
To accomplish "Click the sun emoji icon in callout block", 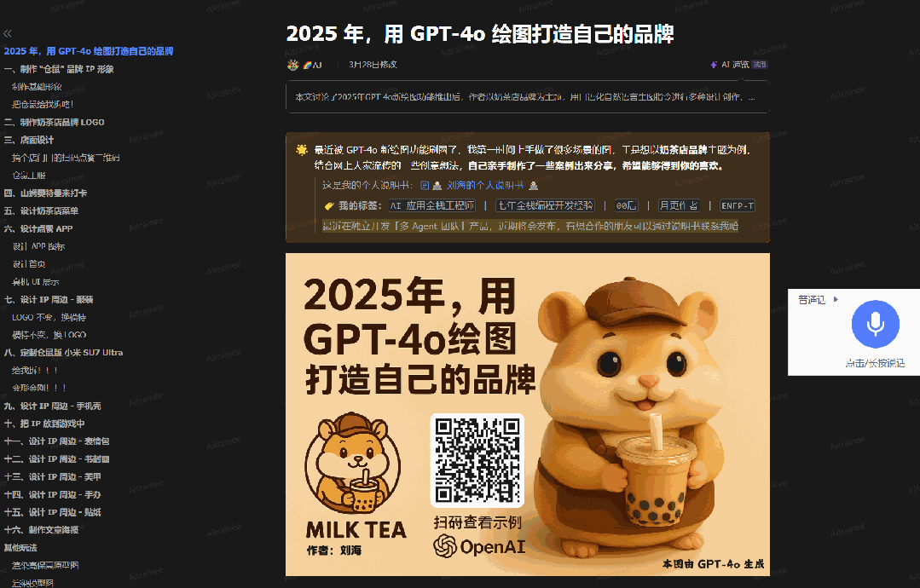I will (x=302, y=149).
